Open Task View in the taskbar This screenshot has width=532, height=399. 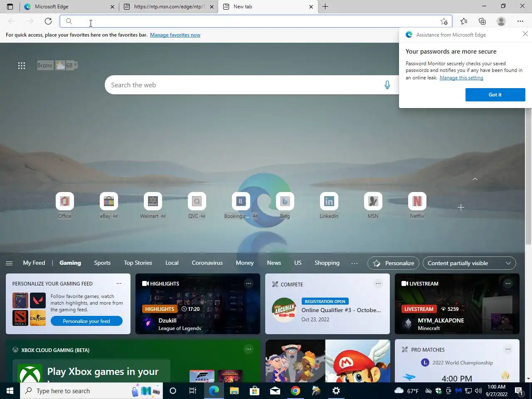tap(192, 391)
